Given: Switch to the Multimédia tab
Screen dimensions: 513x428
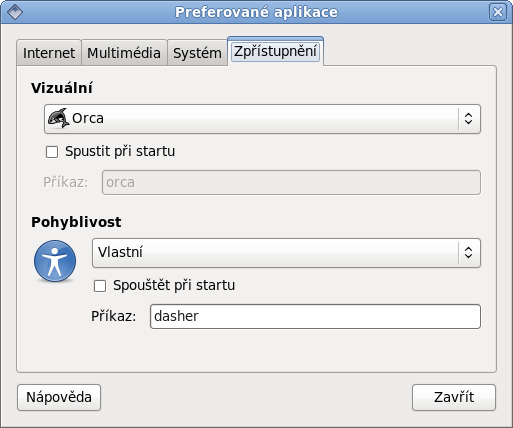Looking at the screenshot, I should 124,53.
